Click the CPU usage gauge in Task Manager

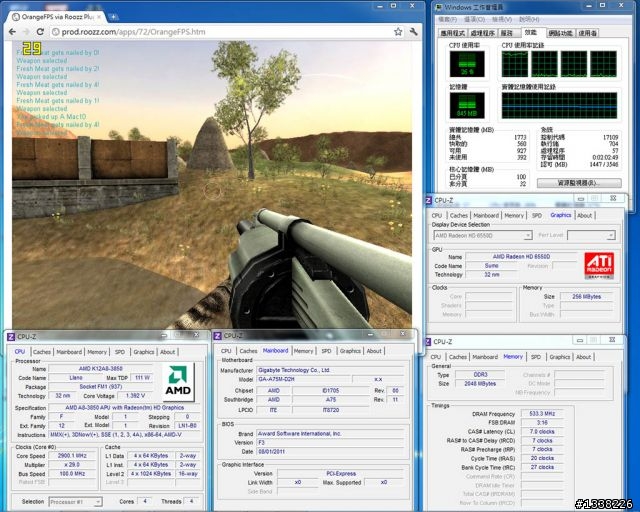[467, 64]
